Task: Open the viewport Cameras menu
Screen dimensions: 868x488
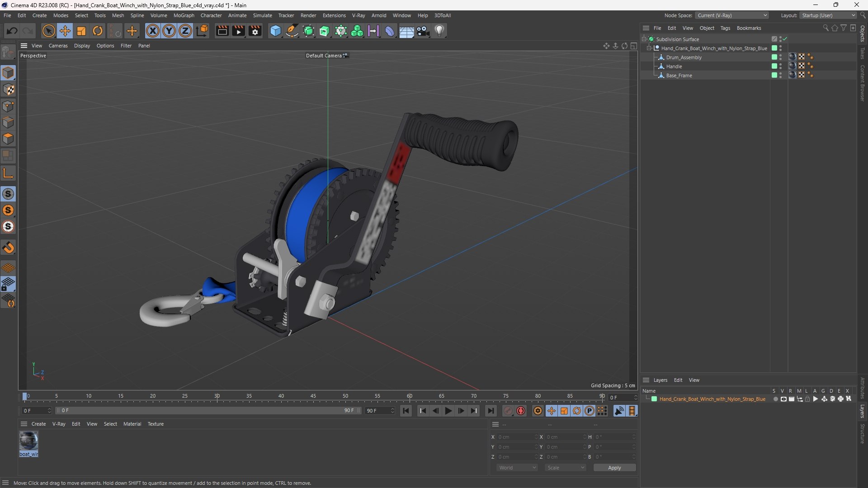Action: 58,46
